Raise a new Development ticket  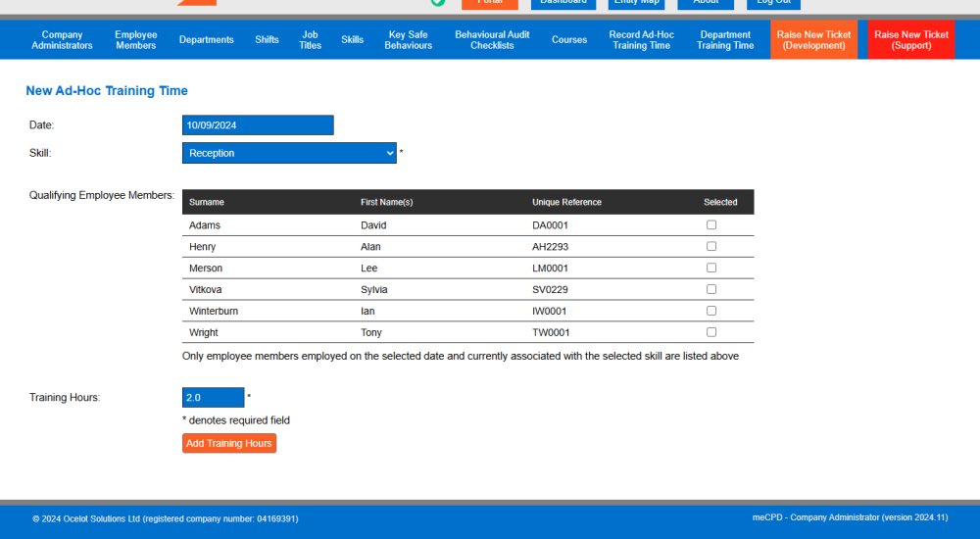(x=813, y=40)
